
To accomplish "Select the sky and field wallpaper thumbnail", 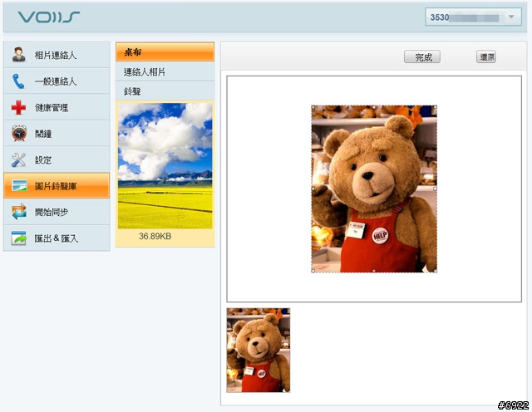I will 165,166.
